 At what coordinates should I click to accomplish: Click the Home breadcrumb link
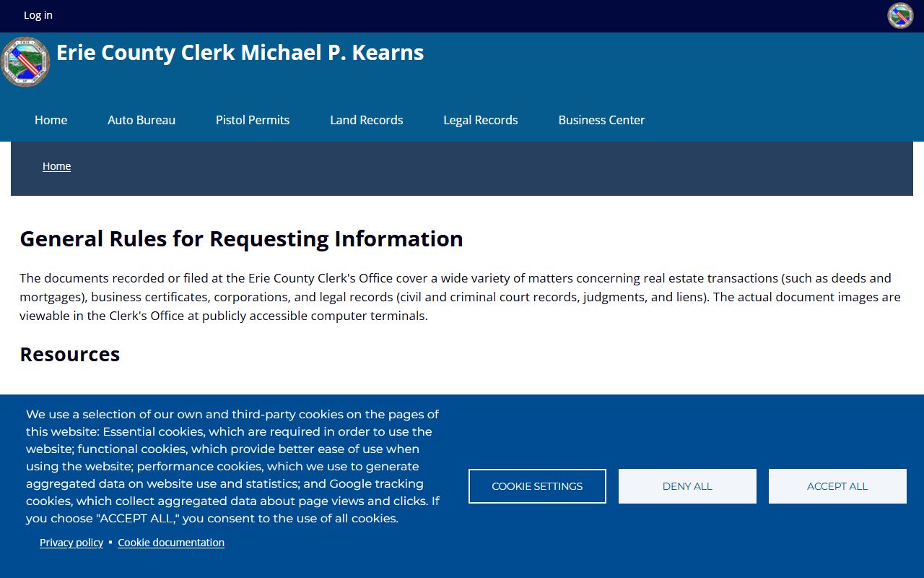[56, 166]
